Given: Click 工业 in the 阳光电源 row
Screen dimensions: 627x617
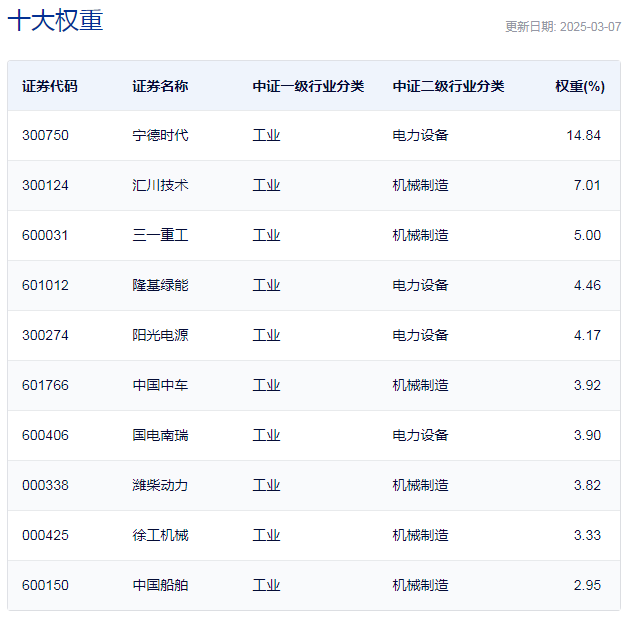Looking at the screenshot, I should point(266,335).
